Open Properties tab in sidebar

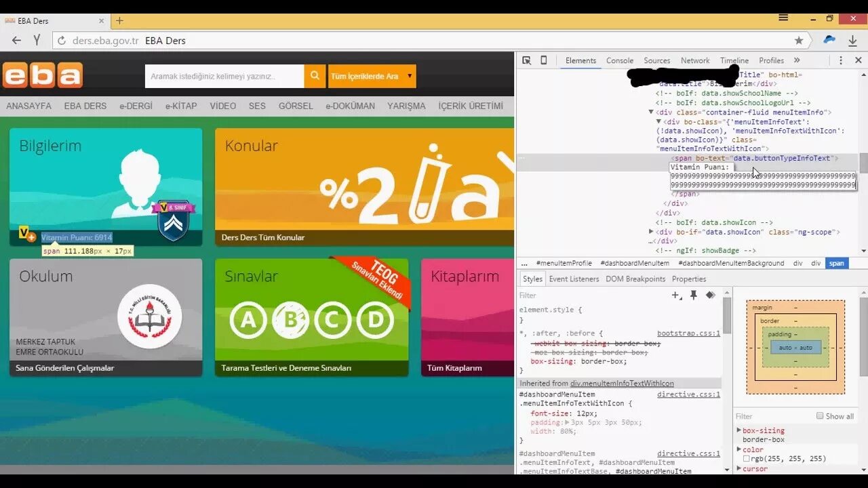coord(689,279)
